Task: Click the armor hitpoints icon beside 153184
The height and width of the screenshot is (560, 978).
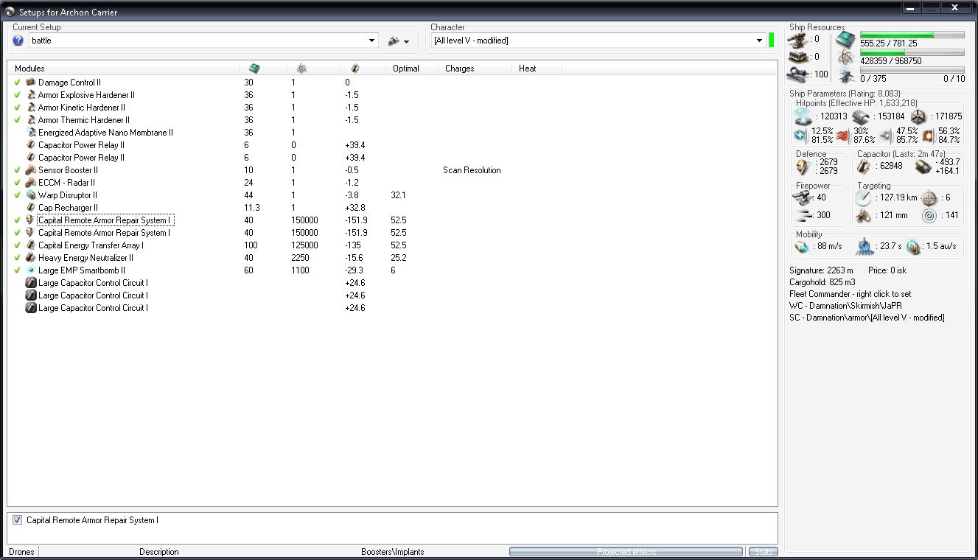Action: coord(860,117)
